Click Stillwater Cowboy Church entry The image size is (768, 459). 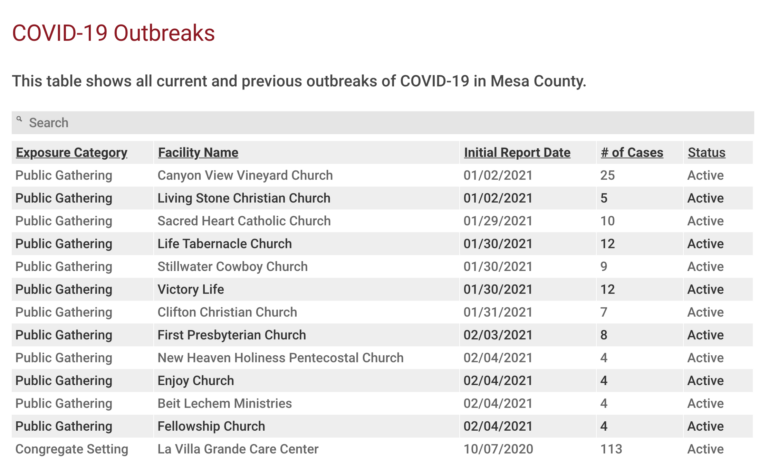383,266
